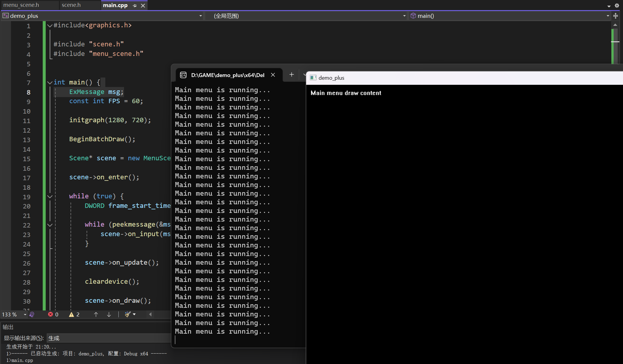Click scene->on_draw() on line 30
Image resolution: width=623 pixels, height=364 pixels.
118,301
